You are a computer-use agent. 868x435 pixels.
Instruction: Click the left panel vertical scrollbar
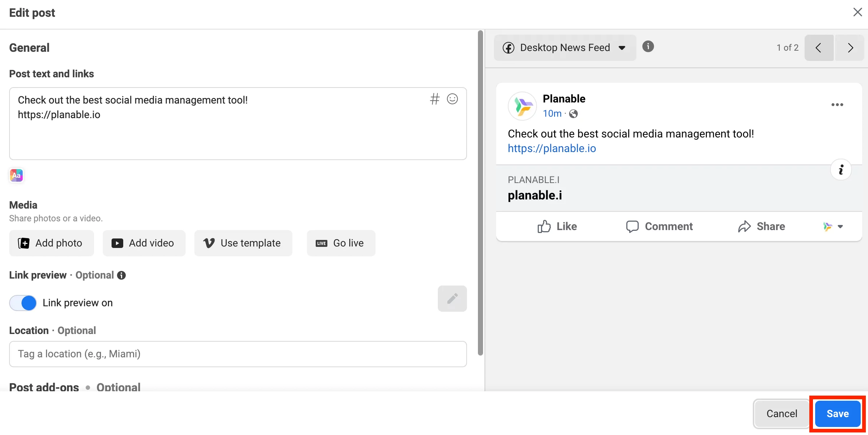click(x=480, y=193)
